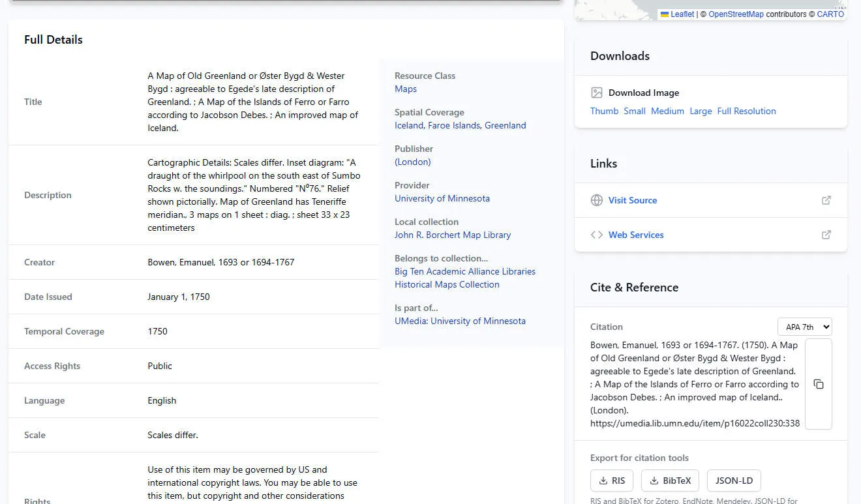Download the Thumb size image
Viewport: 861px width, 504px height.
[604, 111]
